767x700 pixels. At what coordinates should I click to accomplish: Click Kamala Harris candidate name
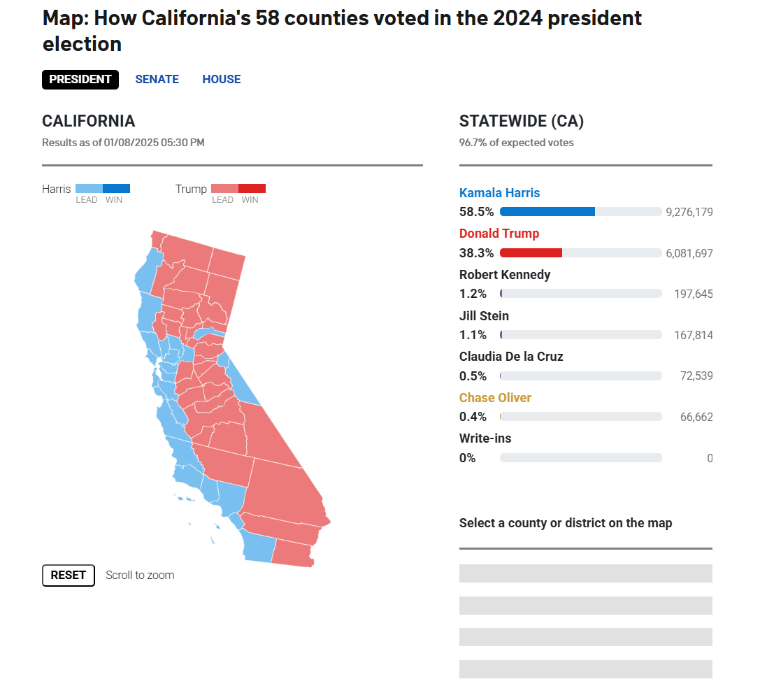point(499,193)
